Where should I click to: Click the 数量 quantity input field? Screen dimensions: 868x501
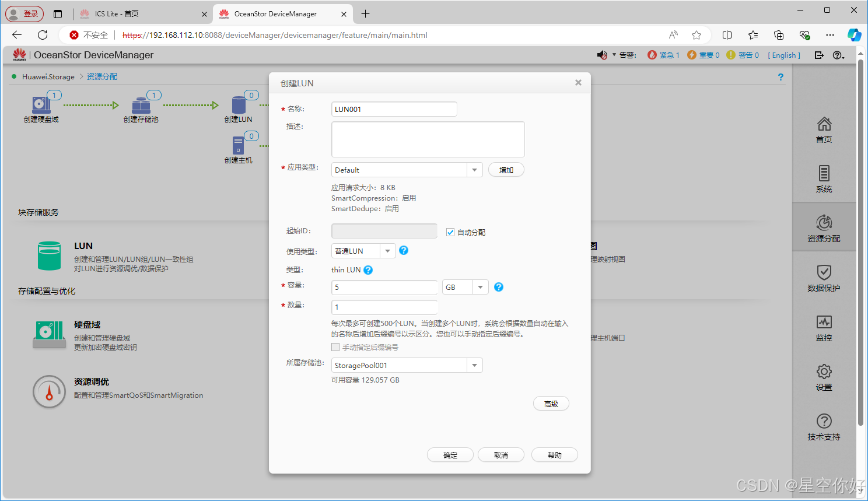pyautogui.click(x=384, y=307)
